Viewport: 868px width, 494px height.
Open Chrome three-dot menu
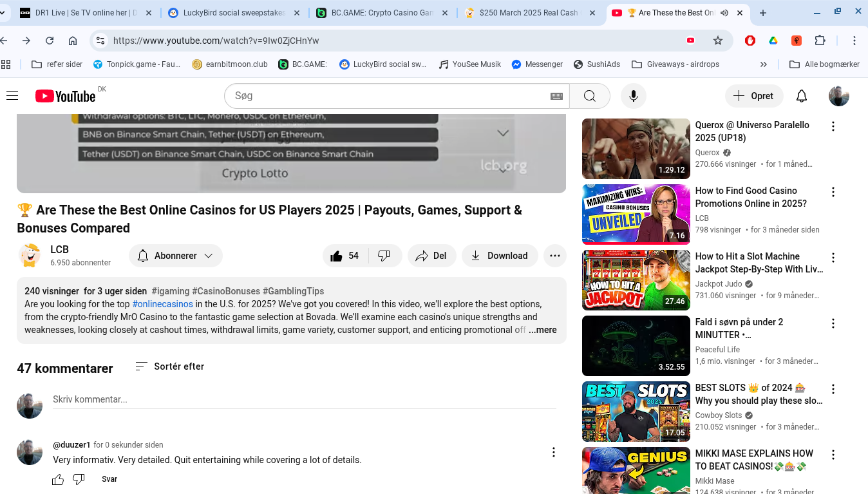pos(854,41)
